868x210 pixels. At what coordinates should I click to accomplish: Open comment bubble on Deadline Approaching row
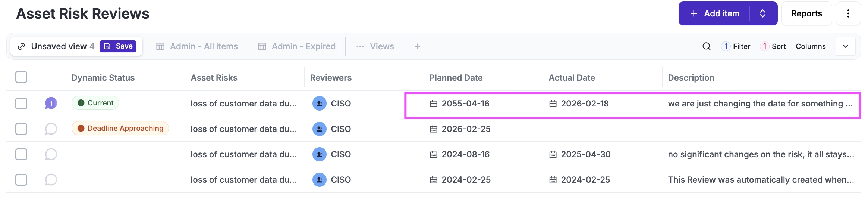click(51, 129)
